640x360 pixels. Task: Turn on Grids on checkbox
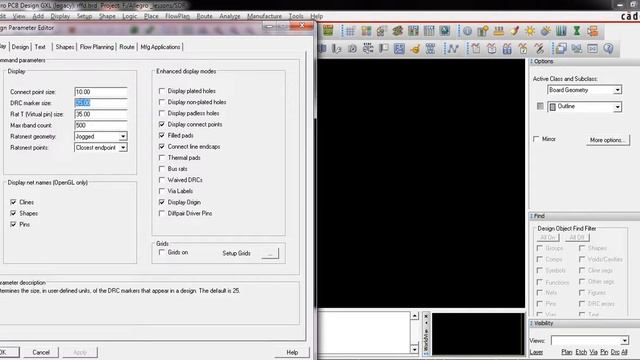pyautogui.click(x=162, y=252)
